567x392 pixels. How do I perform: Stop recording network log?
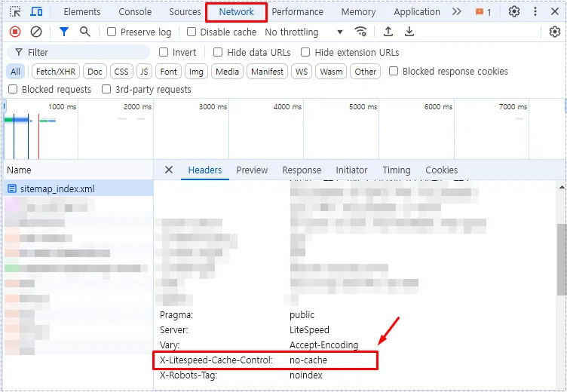coord(15,32)
